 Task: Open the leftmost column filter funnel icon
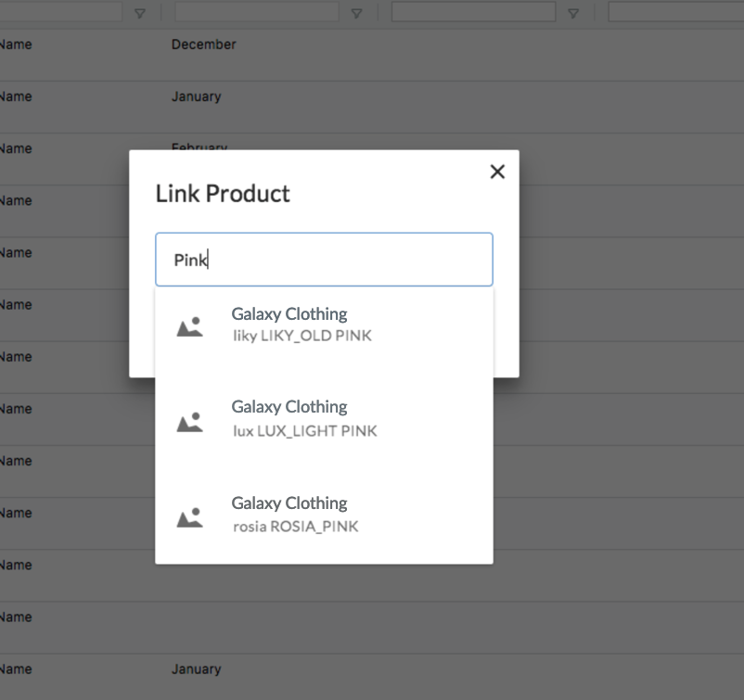click(140, 13)
